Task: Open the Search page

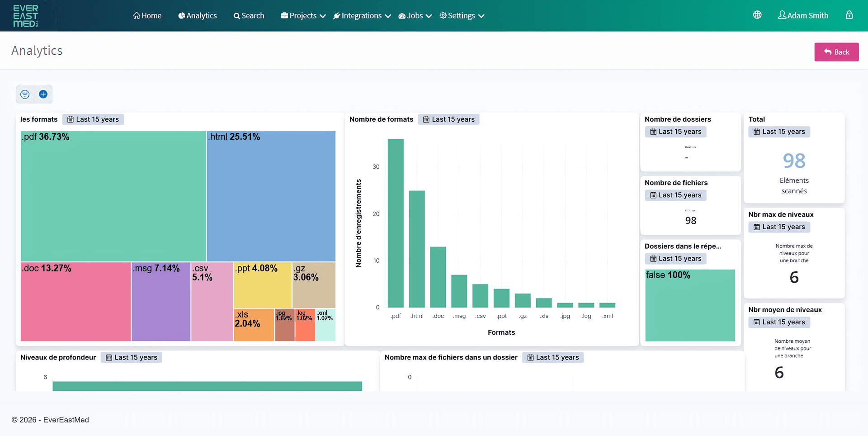Action: 249,16
